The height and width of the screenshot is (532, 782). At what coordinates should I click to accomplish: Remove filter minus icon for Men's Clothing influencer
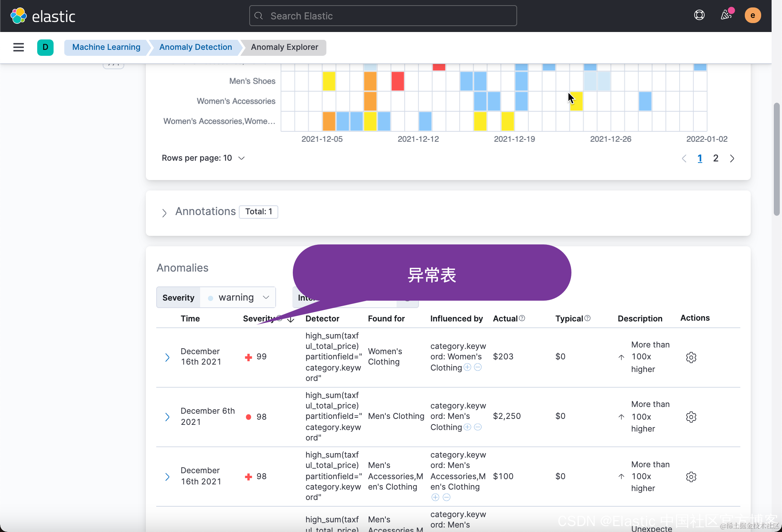478,427
